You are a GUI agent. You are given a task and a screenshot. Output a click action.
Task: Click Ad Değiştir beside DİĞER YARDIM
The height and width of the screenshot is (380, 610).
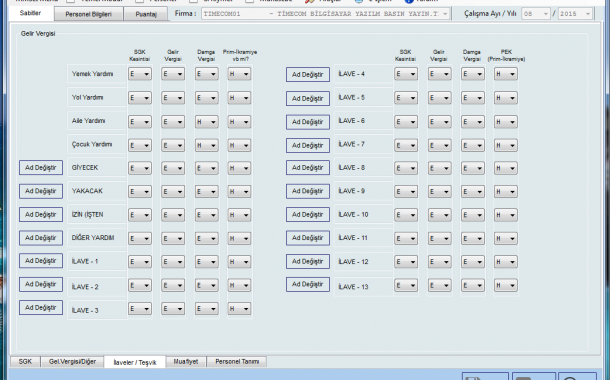(x=41, y=238)
